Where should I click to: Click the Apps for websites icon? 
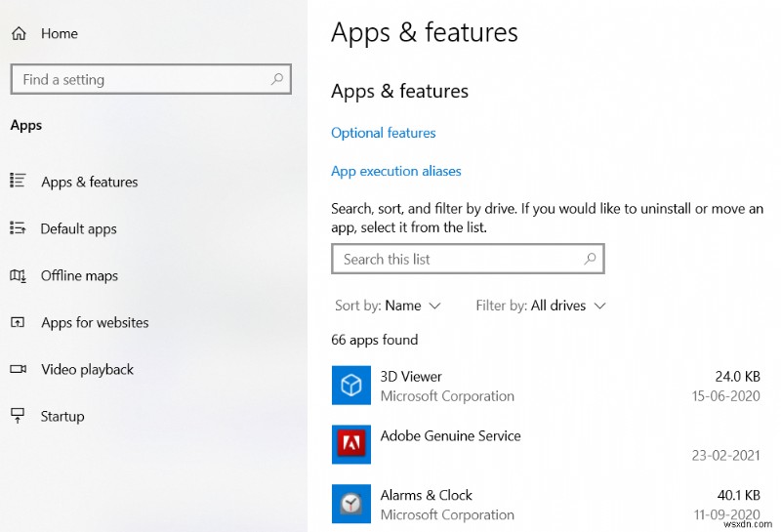pos(18,322)
